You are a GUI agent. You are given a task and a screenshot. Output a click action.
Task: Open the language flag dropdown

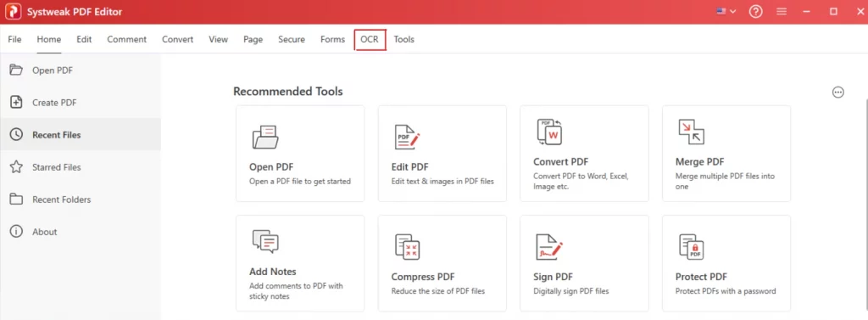(726, 11)
